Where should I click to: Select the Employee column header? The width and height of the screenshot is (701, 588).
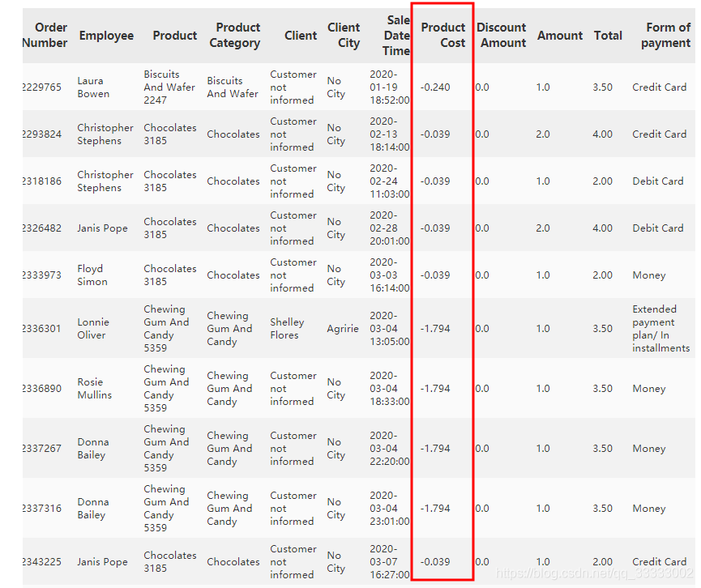tap(106, 36)
